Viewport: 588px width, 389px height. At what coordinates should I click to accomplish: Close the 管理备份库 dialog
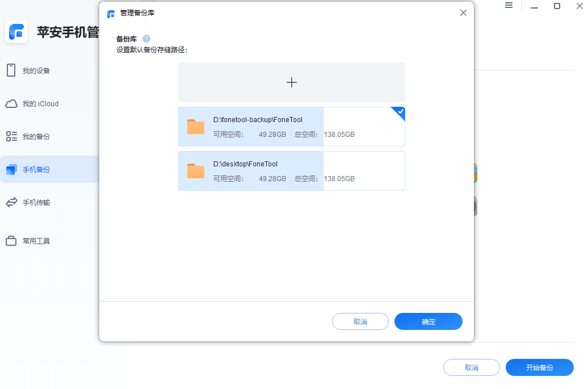click(463, 12)
